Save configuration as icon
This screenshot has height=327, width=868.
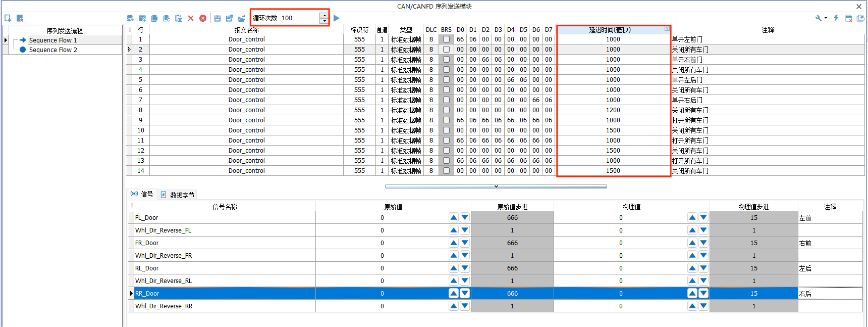[230, 18]
